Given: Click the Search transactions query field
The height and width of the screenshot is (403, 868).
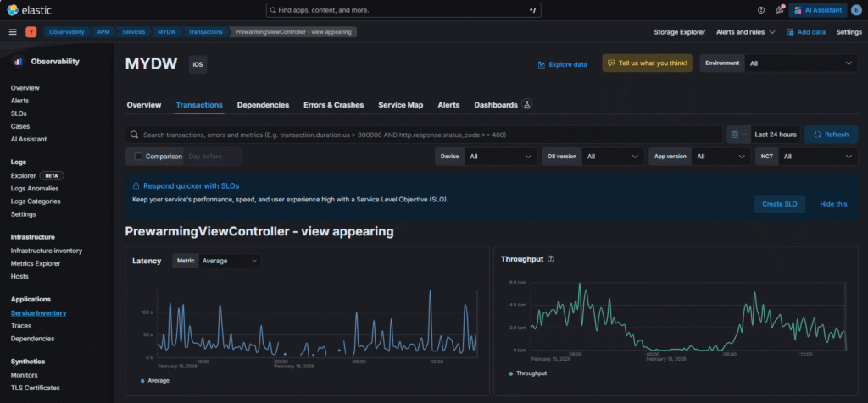Looking at the screenshot, I should [x=425, y=135].
